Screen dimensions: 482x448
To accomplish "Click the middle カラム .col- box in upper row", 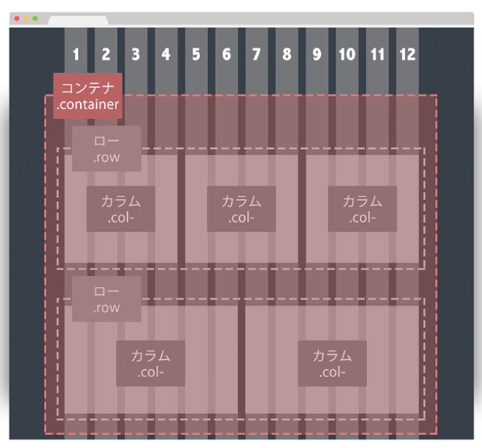I will [x=241, y=209].
